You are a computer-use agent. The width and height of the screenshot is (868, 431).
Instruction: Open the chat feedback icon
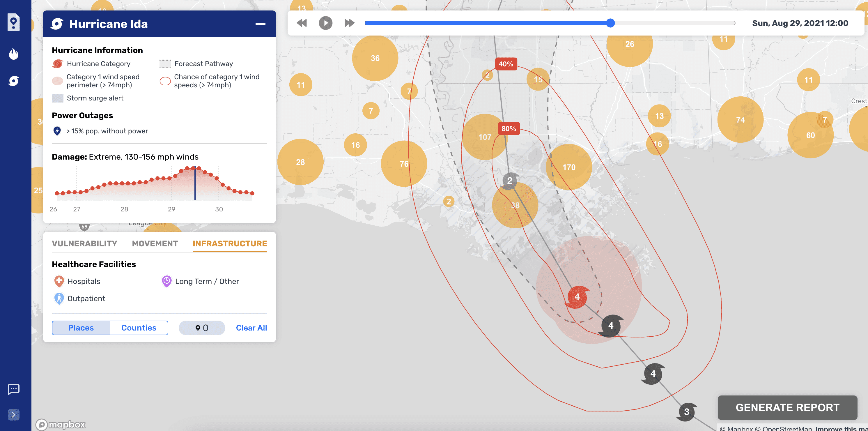click(13, 389)
